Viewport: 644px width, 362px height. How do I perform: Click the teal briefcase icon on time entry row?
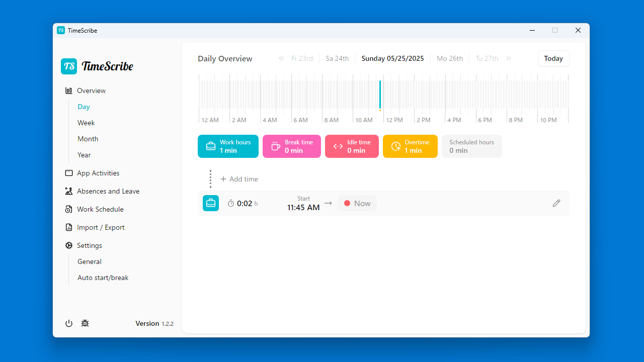tap(211, 203)
